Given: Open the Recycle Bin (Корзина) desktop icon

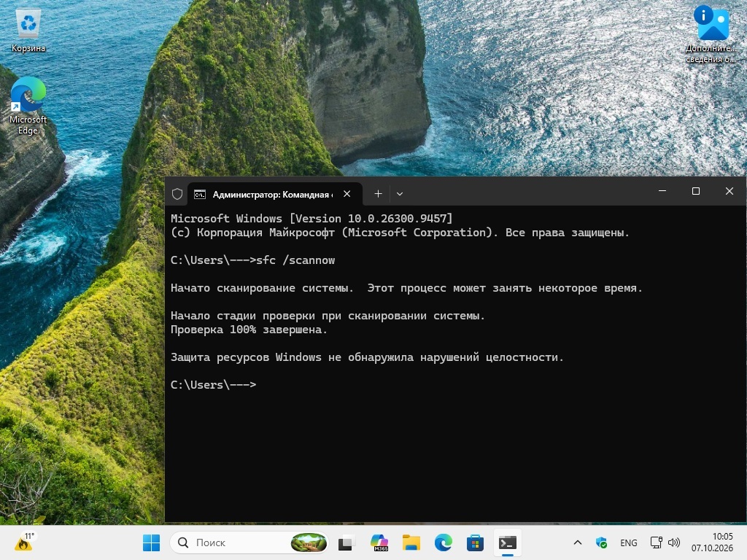Looking at the screenshot, I should pyautogui.click(x=28, y=31).
